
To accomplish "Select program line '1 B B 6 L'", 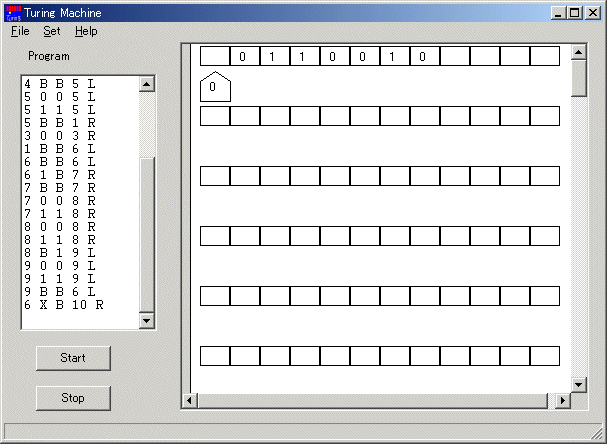I will click(60, 149).
